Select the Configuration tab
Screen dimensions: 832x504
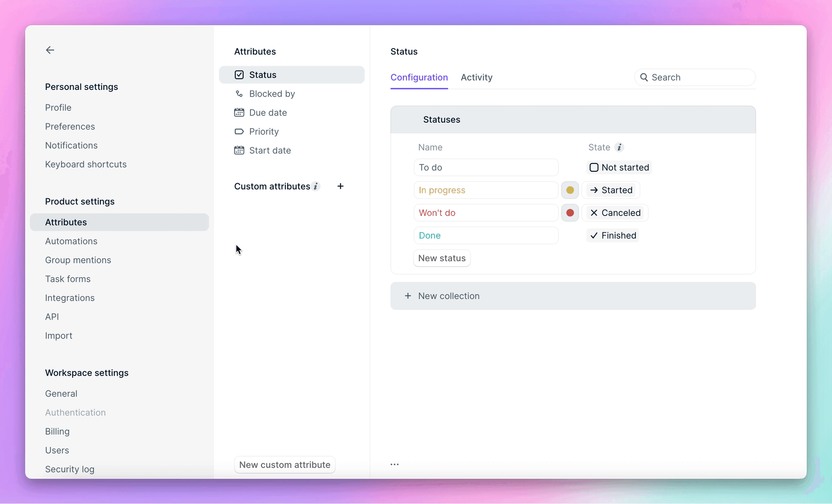point(419,77)
